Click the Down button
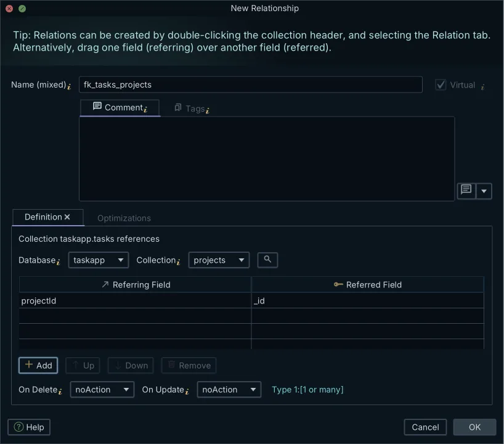Image resolution: width=504 pixels, height=444 pixels. click(x=131, y=366)
